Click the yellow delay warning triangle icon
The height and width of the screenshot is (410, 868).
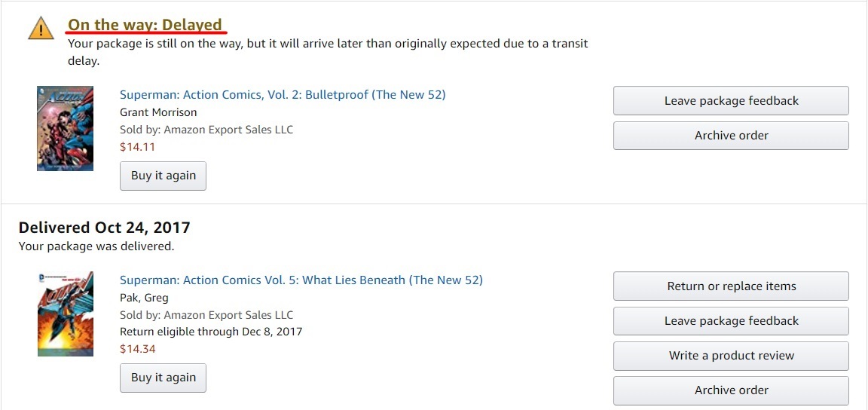pyautogui.click(x=41, y=28)
